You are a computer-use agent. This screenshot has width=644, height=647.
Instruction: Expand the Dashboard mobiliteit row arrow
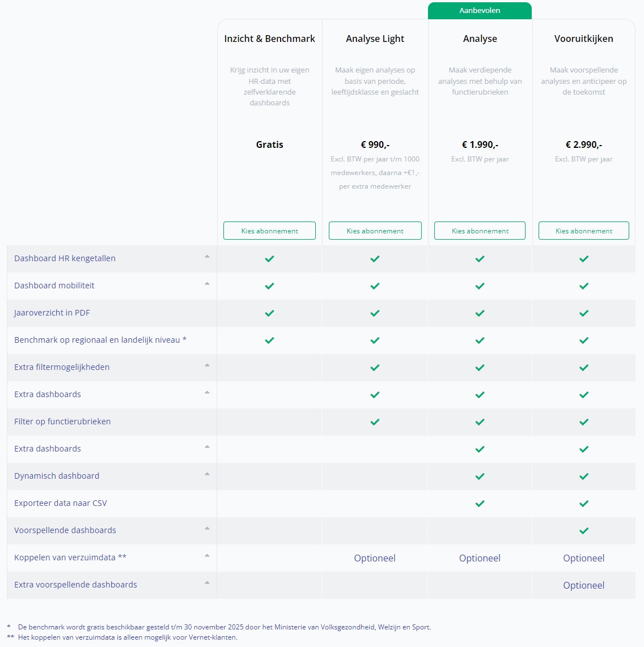point(207,284)
